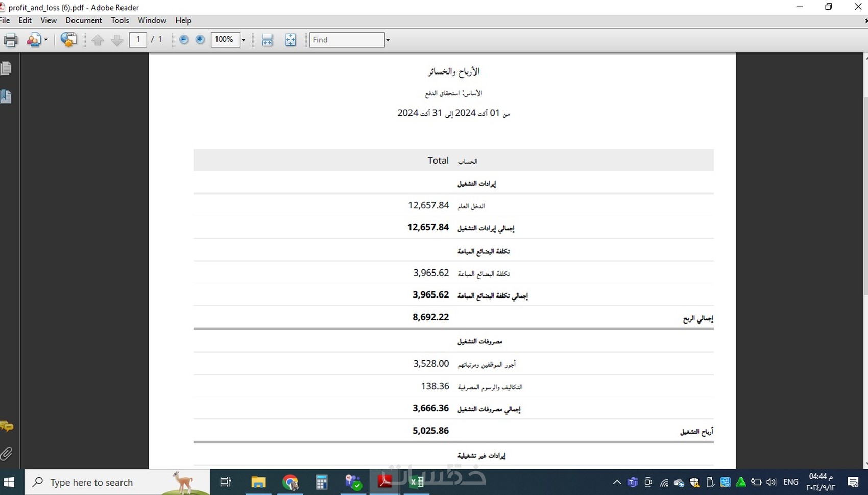Open File Explorer from the taskbar

(x=258, y=482)
